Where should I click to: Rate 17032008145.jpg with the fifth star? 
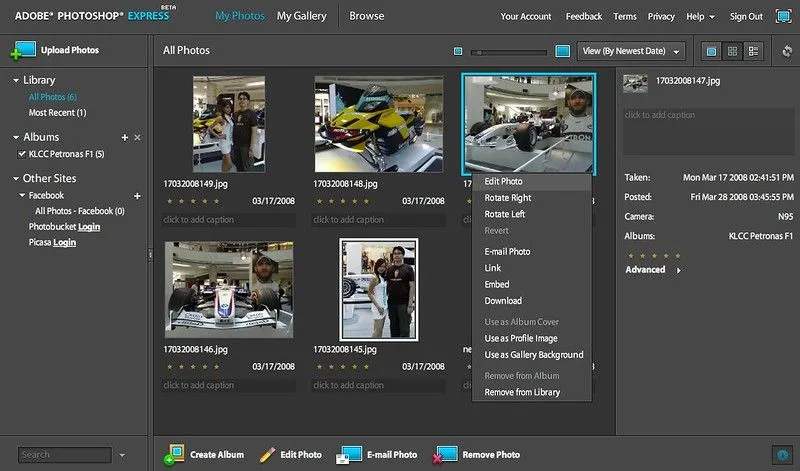(x=366, y=366)
